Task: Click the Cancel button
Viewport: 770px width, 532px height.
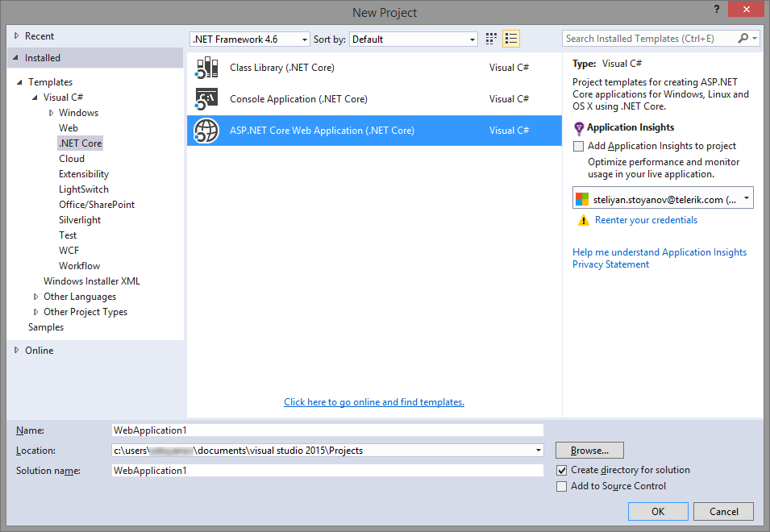Action: [x=723, y=511]
